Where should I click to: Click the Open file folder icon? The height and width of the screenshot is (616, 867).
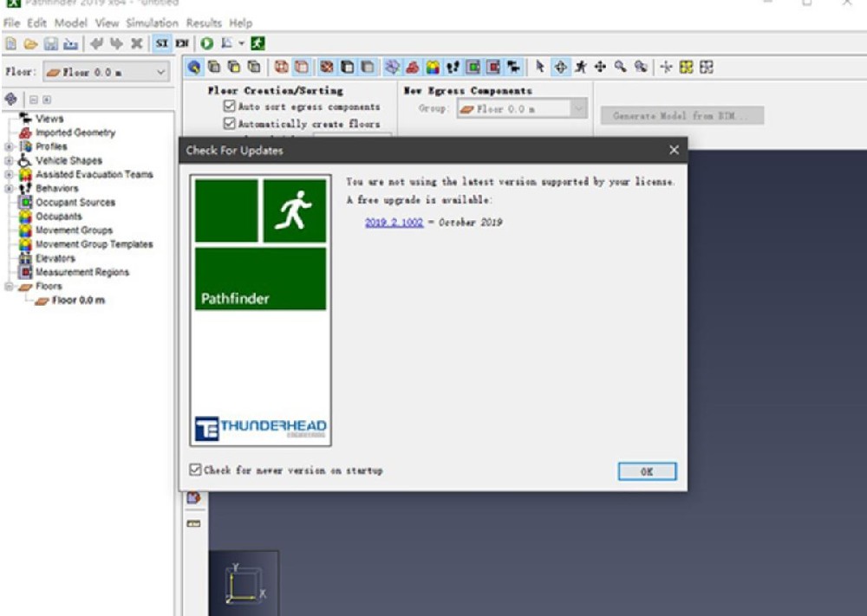tap(31, 43)
